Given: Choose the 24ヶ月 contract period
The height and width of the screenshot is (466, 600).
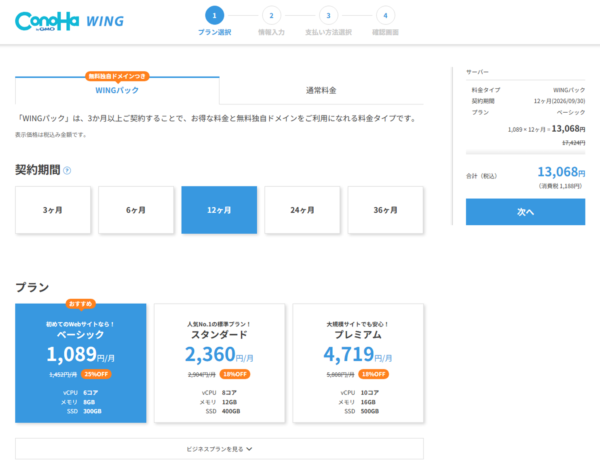Looking at the screenshot, I should (302, 210).
